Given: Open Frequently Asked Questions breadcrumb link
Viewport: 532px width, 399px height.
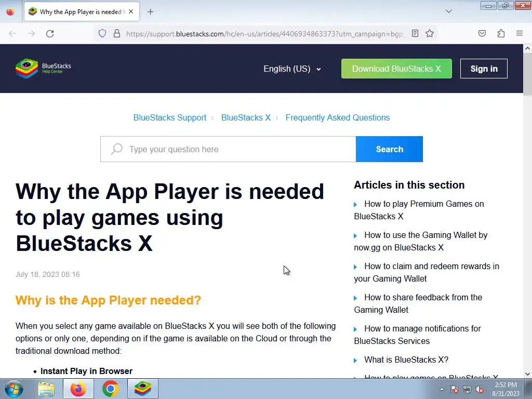Looking at the screenshot, I should (x=338, y=118).
